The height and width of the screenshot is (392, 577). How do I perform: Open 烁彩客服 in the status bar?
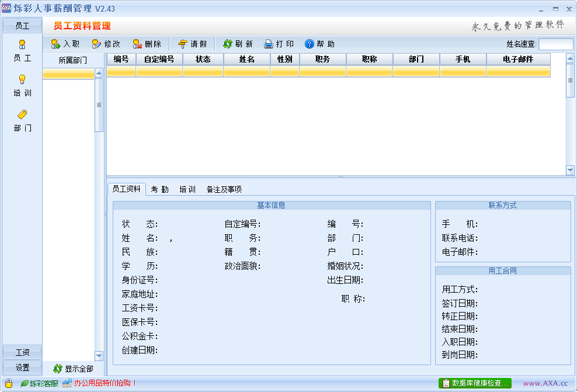tap(39, 384)
